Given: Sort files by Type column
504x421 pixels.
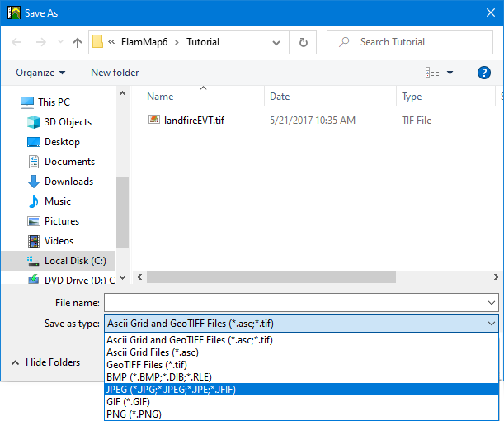Looking at the screenshot, I should [x=412, y=97].
